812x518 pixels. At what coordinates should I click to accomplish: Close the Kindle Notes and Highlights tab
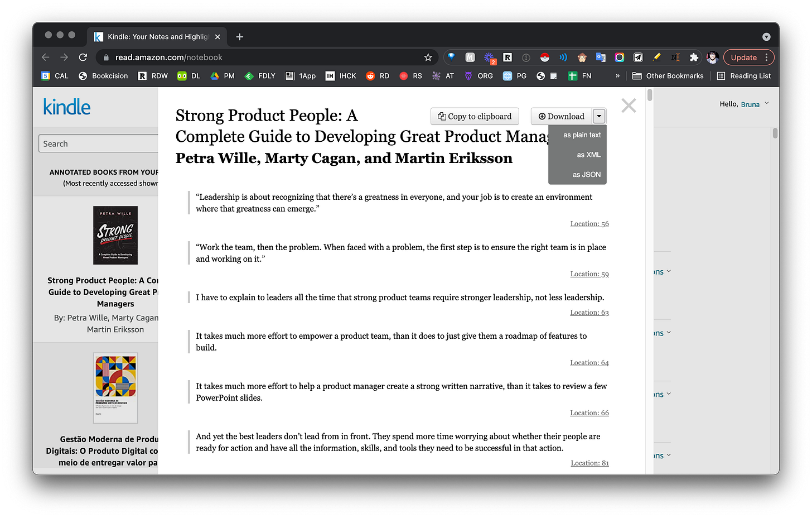click(217, 37)
